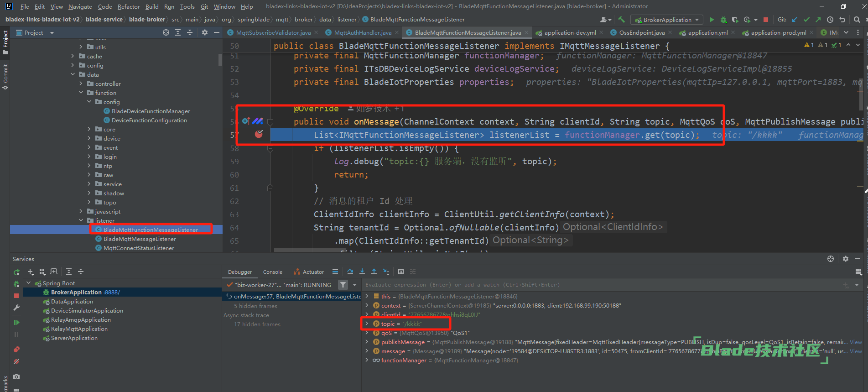Open Project view dropdown arrow

52,33
